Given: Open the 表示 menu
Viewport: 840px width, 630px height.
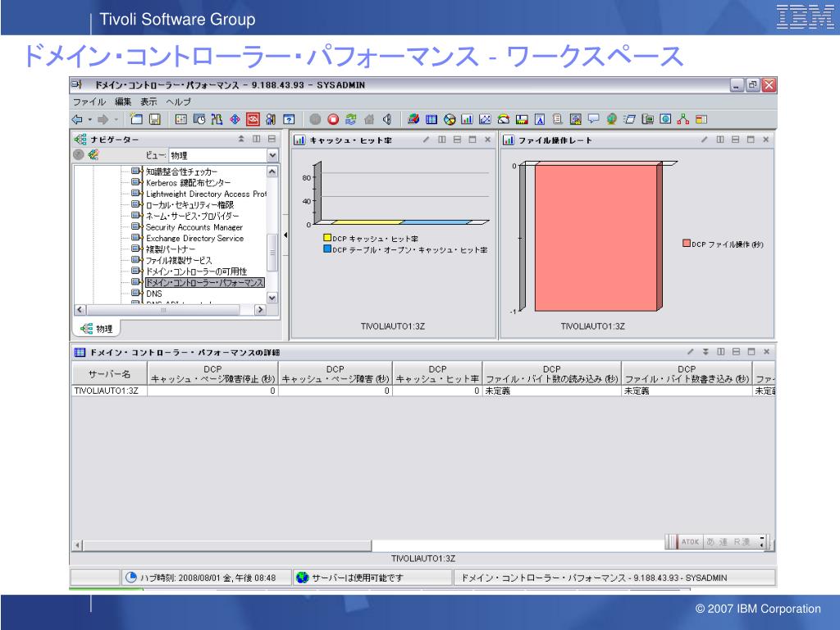Looking at the screenshot, I should (x=148, y=102).
